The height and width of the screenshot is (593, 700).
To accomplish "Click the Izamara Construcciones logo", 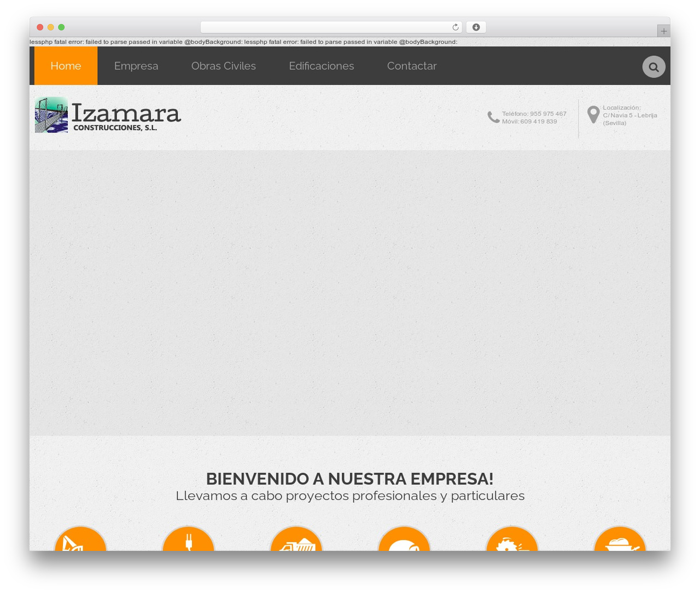I will coord(108,115).
